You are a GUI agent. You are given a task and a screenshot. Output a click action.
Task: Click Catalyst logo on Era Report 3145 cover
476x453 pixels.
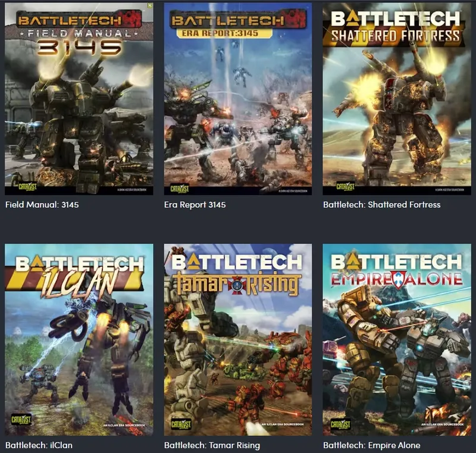click(180, 188)
